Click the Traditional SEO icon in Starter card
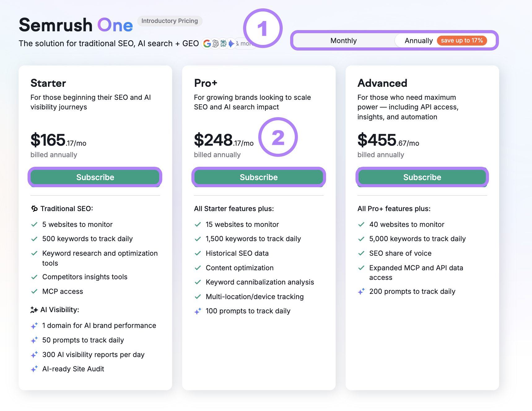This screenshot has width=532, height=411. point(35,209)
